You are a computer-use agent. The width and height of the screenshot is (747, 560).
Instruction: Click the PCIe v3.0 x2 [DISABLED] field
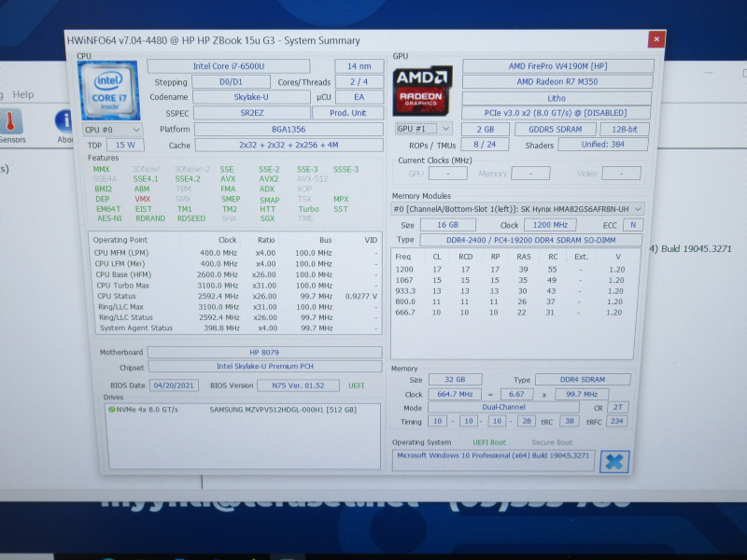click(x=556, y=113)
